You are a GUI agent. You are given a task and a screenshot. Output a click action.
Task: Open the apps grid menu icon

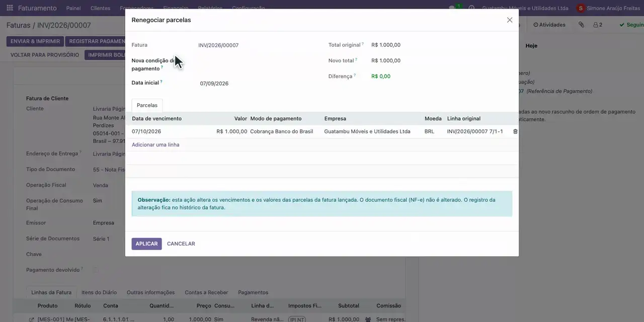[10, 8]
